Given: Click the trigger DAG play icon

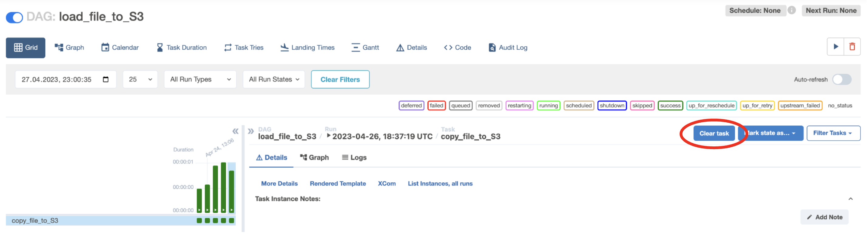Looking at the screenshot, I should [x=835, y=47].
